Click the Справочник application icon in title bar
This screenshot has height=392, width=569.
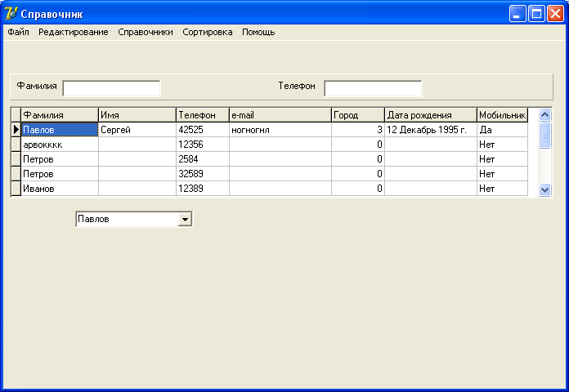coord(11,14)
